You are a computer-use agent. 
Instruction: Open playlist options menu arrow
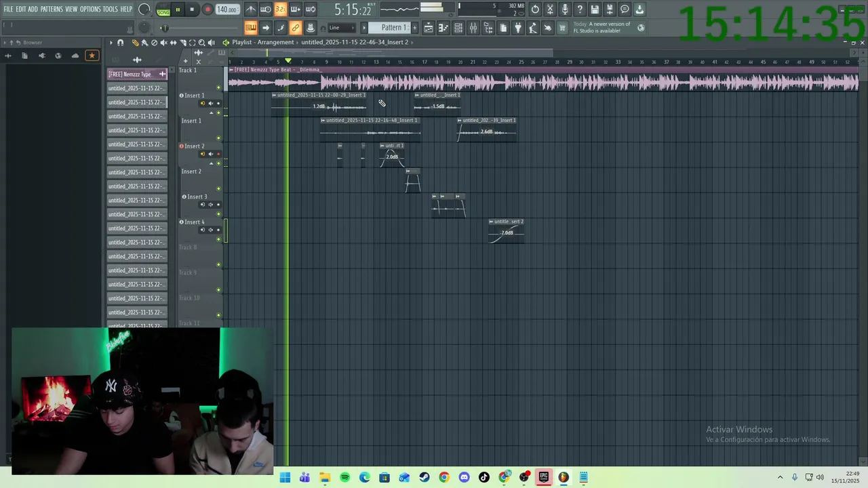point(111,42)
